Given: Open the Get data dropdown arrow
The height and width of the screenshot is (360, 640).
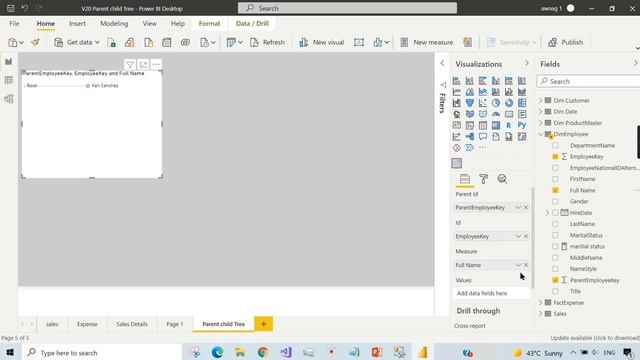Looking at the screenshot, I should coord(97,42).
